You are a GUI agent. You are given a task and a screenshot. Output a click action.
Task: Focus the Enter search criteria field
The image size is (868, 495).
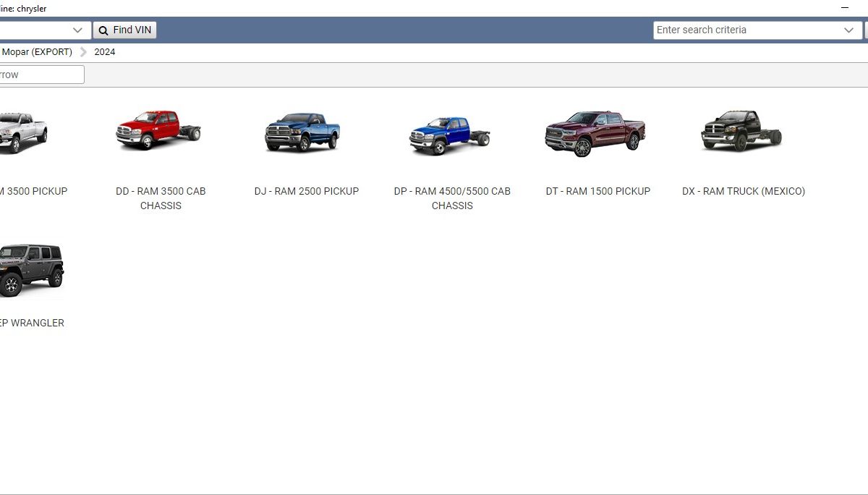pyautogui.click(x=745, y=30)
